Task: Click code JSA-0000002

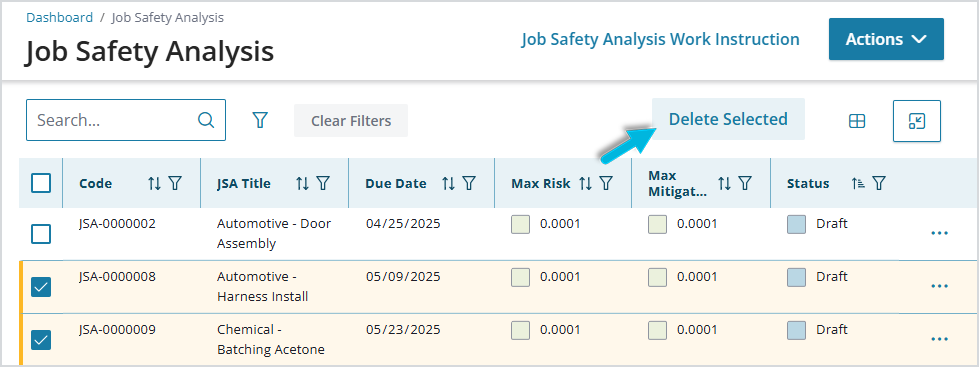Action: point(117,223)
